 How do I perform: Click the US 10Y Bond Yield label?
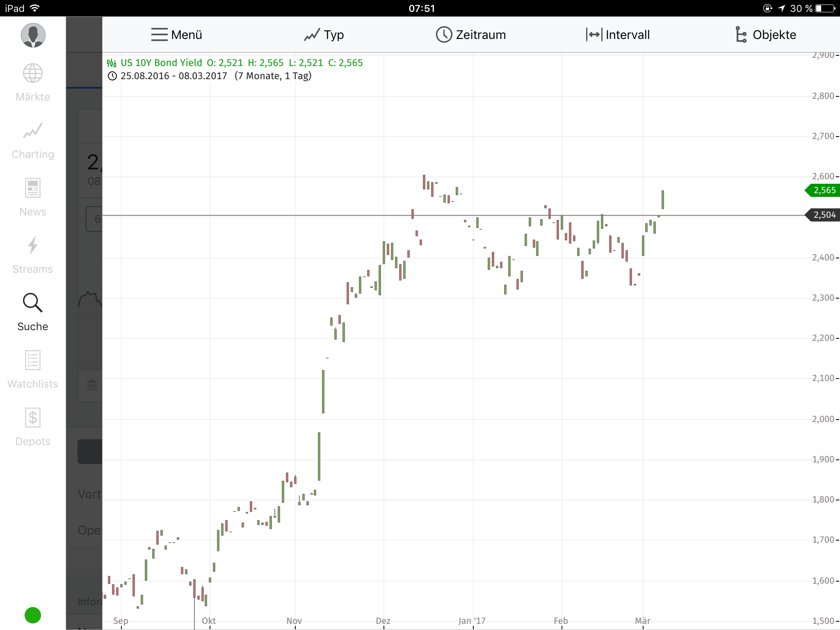pos(161,63)
